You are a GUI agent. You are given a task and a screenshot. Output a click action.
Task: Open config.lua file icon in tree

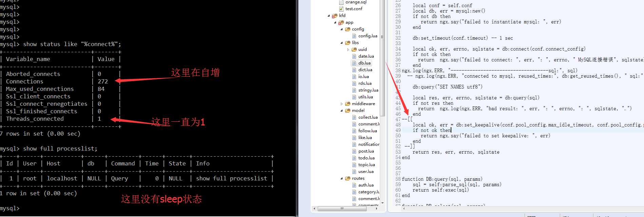(x=354, y=36)
